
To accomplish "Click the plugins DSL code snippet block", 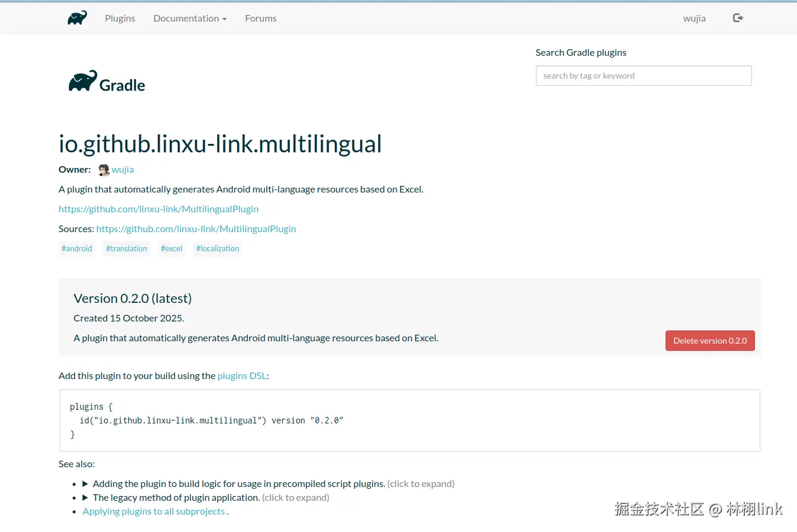I will click(409, 420).
